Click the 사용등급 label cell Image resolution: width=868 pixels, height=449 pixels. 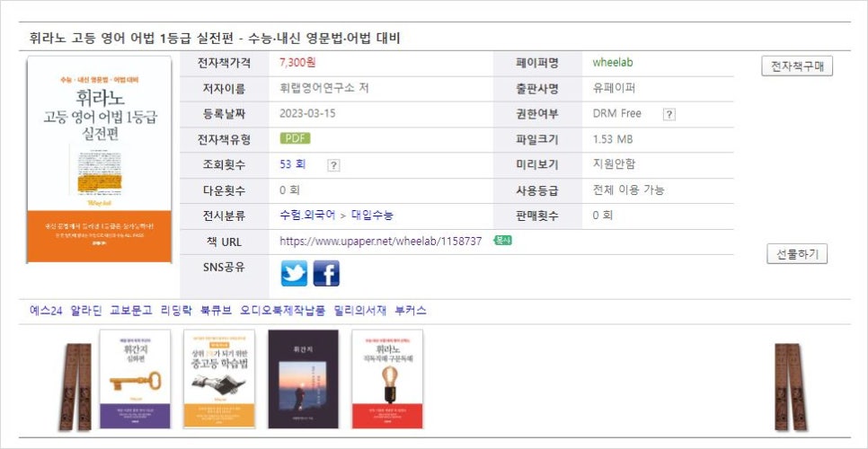pos(537,190)
